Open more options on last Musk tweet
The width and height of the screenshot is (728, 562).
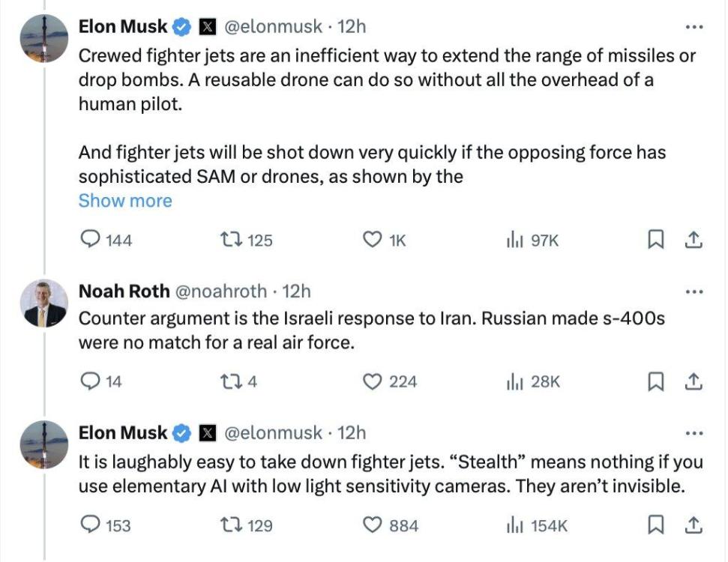[695, 433]
